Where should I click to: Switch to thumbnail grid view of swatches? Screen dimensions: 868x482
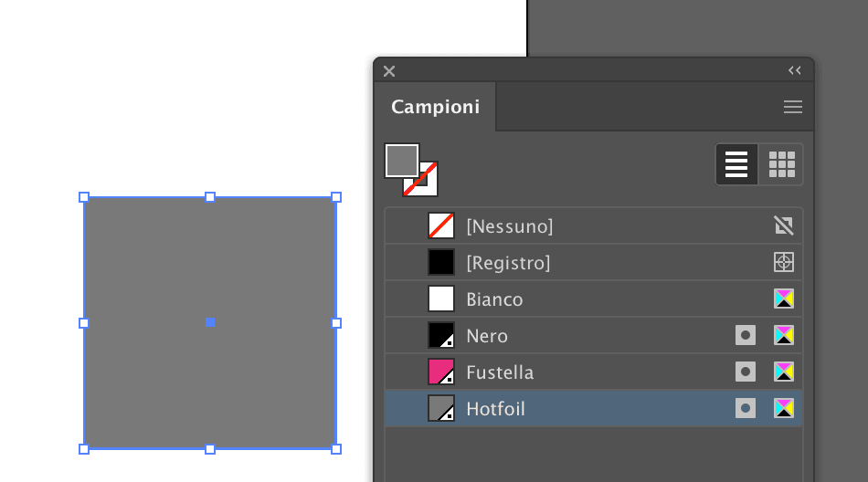click(x=781, y=164)
